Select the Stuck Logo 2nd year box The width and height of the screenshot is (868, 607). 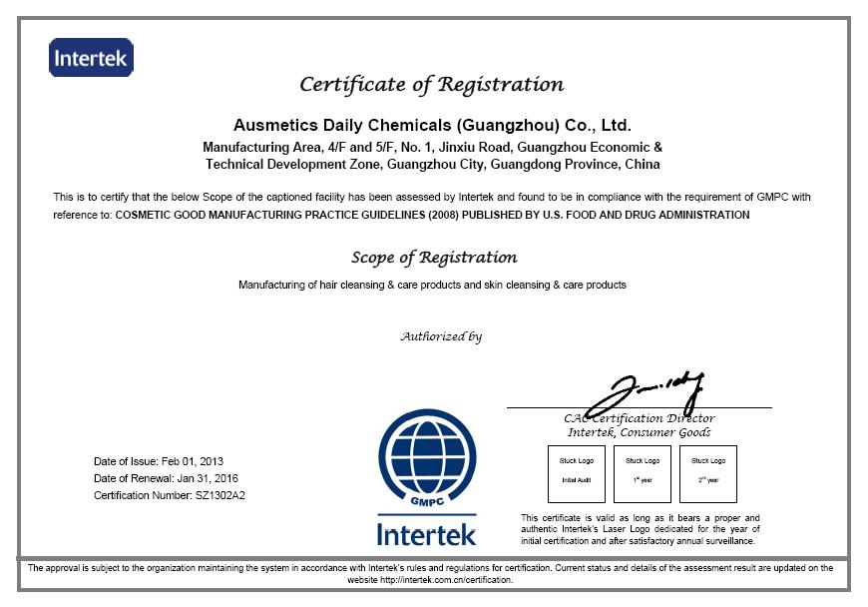click(x=708, y=473)
